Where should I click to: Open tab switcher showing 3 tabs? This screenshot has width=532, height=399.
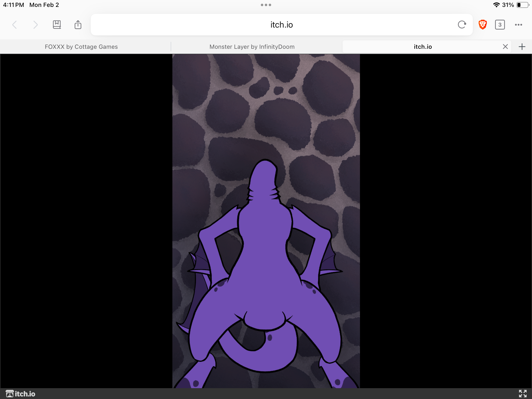[500, 25]
